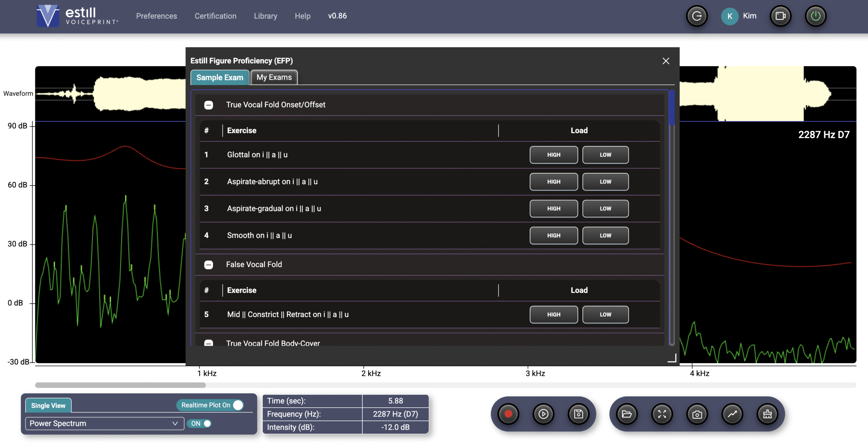
Task: Click the Intensity value -12.0 dB
Action: [395, 427]
